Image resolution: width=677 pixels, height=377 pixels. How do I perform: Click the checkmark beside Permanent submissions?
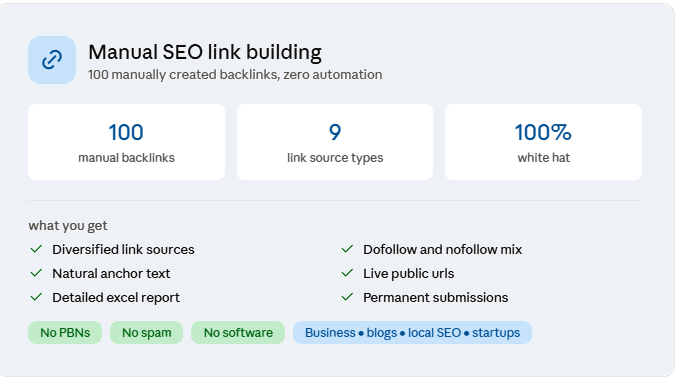pos(347,297)
